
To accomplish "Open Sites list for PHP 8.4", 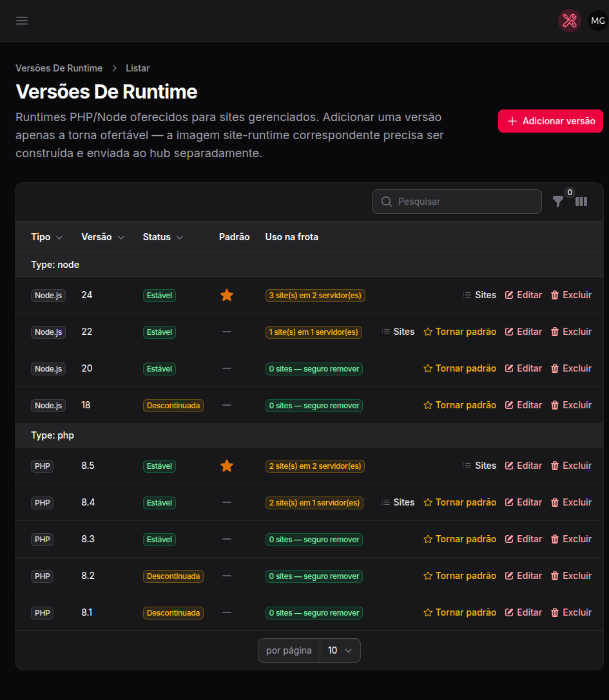I will [398, 502].
